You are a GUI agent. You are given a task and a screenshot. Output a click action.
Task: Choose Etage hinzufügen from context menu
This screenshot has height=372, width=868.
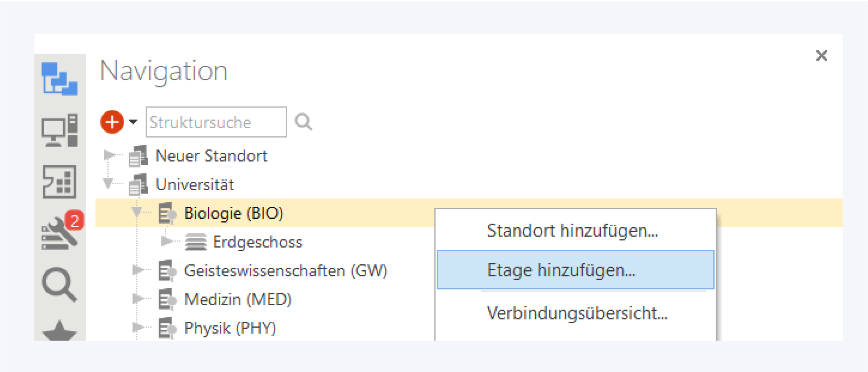561,270
